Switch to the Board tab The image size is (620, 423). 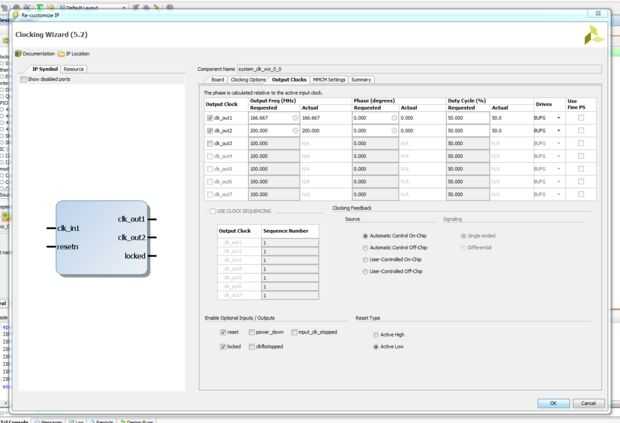[x=217, y=79]
